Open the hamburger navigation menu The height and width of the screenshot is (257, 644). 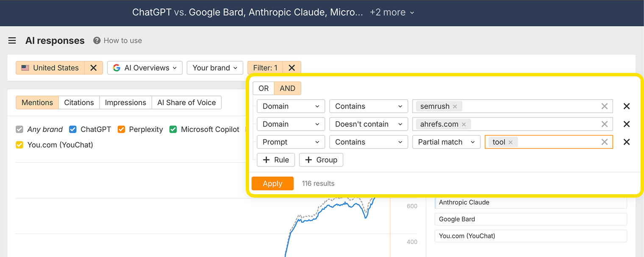point(12,40)
